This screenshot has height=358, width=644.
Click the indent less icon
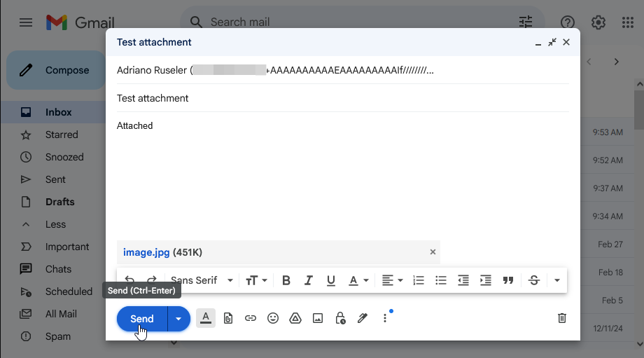(x=463, y=280)
